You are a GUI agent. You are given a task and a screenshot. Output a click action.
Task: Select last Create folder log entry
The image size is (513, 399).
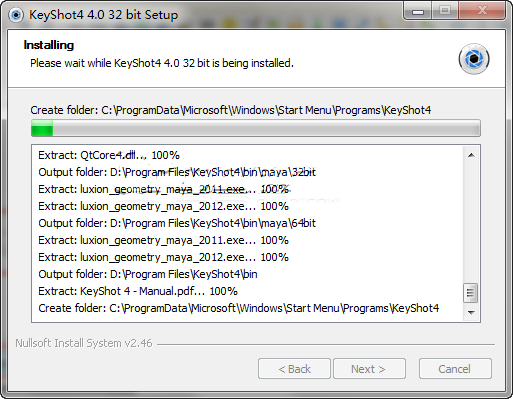click(239, 308)
